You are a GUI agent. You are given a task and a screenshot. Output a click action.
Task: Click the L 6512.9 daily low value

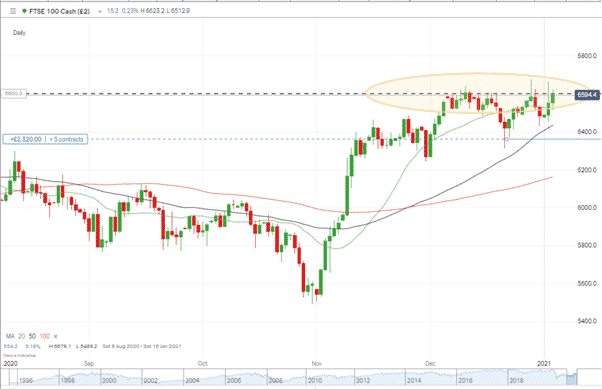(179, 11)
